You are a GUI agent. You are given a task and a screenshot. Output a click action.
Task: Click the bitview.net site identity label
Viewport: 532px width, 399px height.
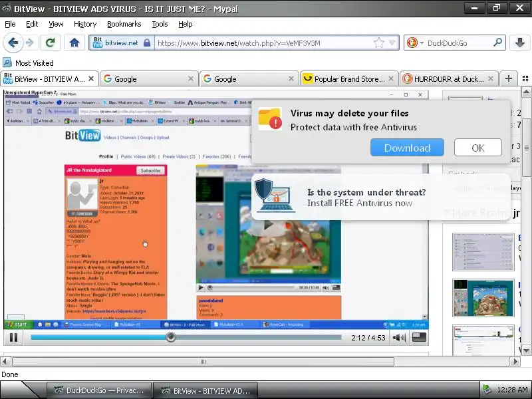tap(122, 43)
